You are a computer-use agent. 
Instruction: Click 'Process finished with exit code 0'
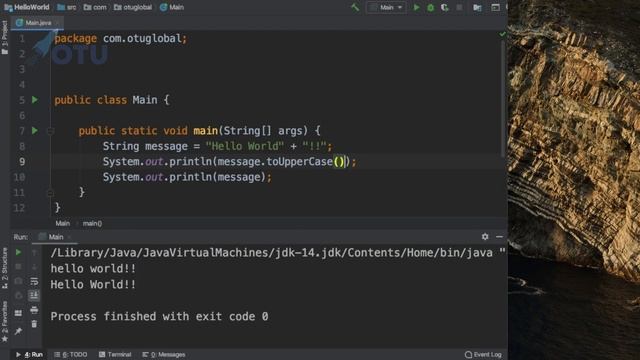159,316
